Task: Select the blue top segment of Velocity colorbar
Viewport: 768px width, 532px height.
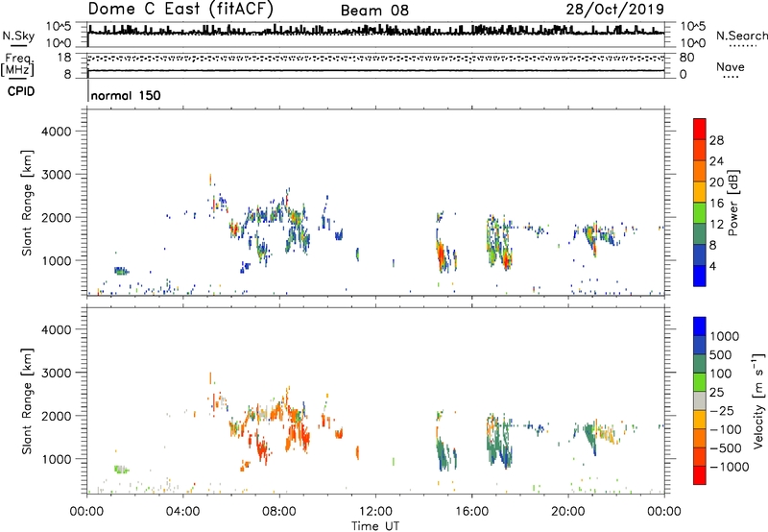Action: pyautogui.click(x=700, y=326)
